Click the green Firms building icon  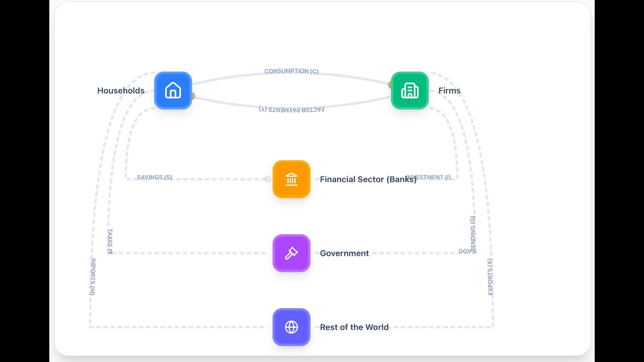(x=410, y=90)
